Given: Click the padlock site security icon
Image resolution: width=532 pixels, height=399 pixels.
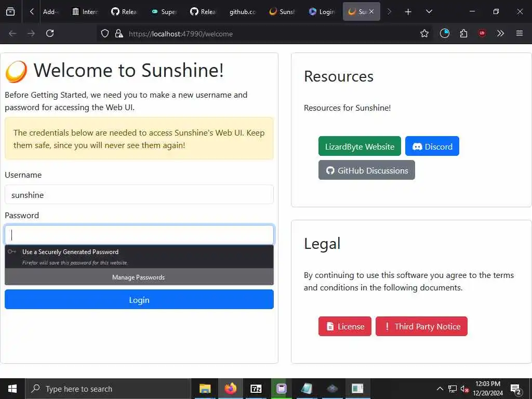Looking at the screenshot, I should [x=119, y=33].
